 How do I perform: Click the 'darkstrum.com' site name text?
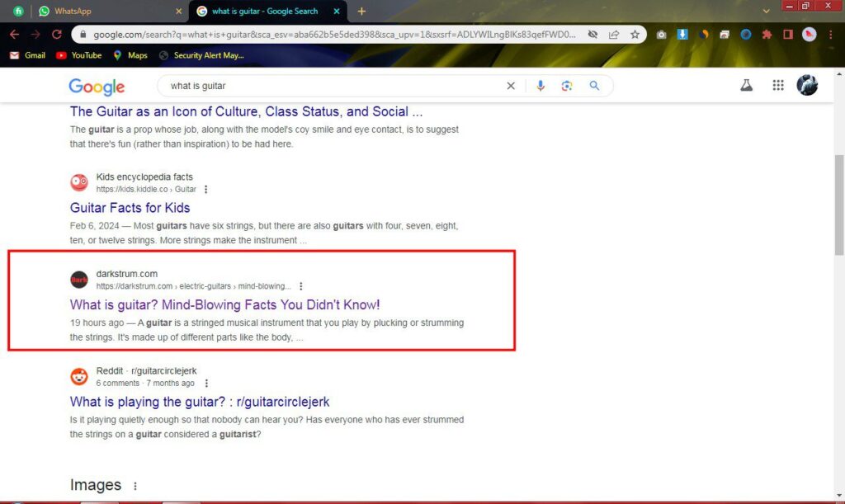click(126, 274)
